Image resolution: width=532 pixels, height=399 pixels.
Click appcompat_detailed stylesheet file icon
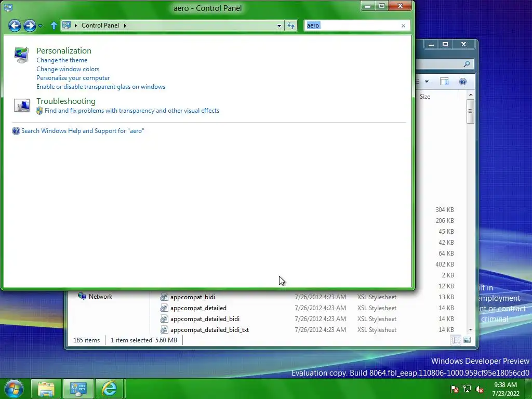[164, 308]
